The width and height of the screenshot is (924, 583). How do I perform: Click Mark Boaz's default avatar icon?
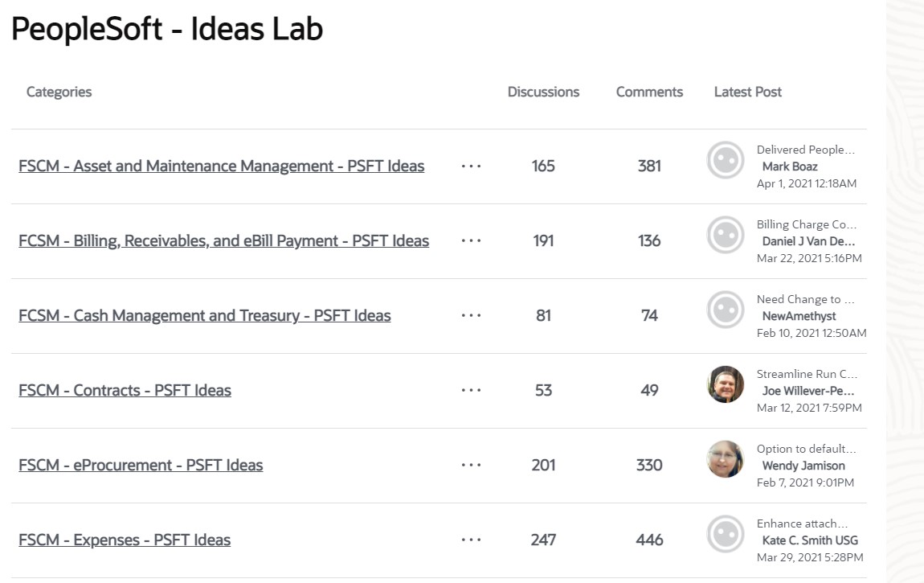tap(726, 160)
